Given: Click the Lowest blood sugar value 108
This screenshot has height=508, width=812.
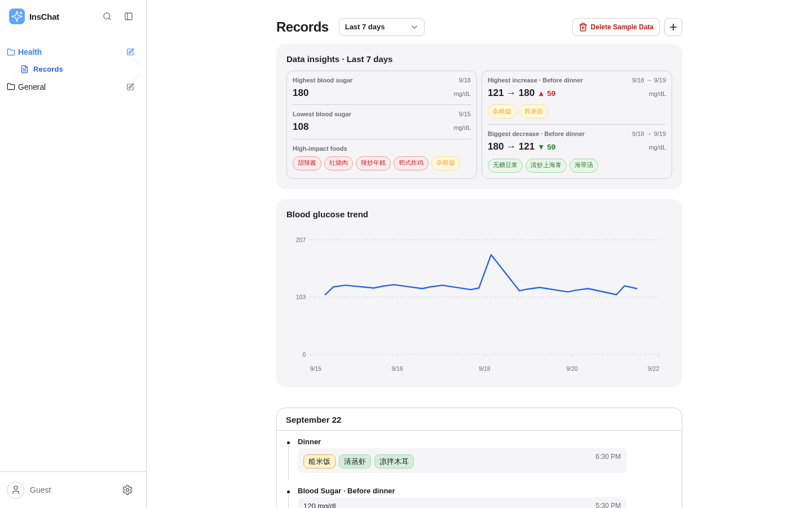Looking at the screenshot, I should 301,127.
